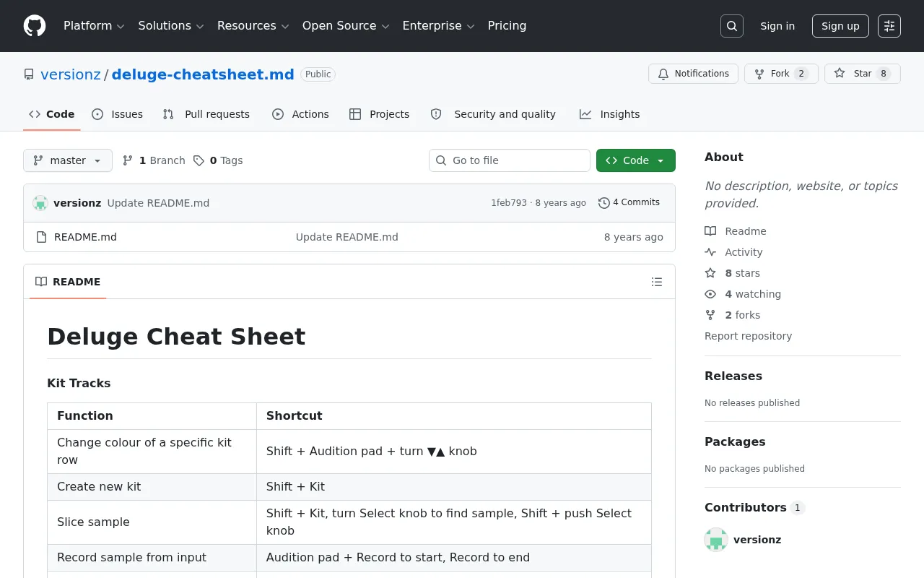Expand the Platform menu

pyautogui.click(x=94, y=26)
